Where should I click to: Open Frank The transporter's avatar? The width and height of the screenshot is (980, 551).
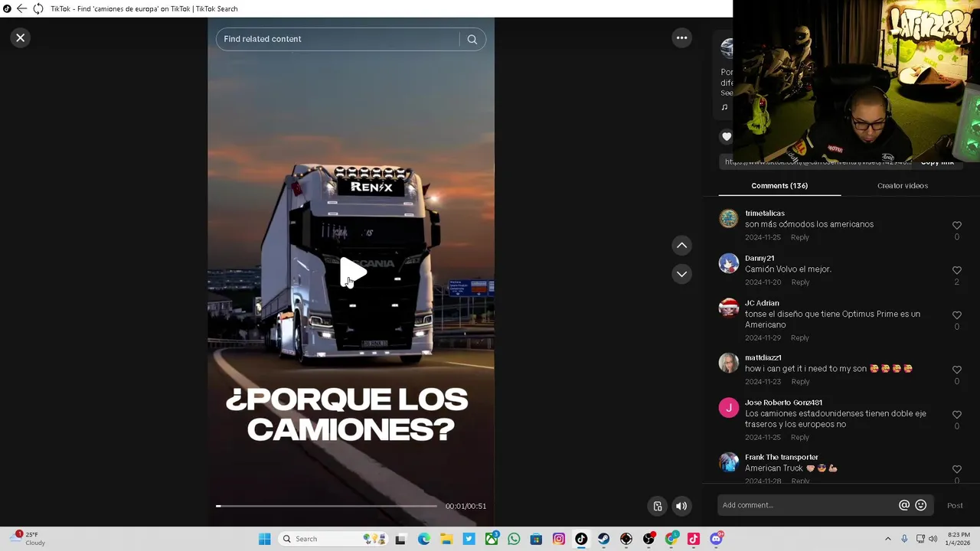[x=728, y=462]
